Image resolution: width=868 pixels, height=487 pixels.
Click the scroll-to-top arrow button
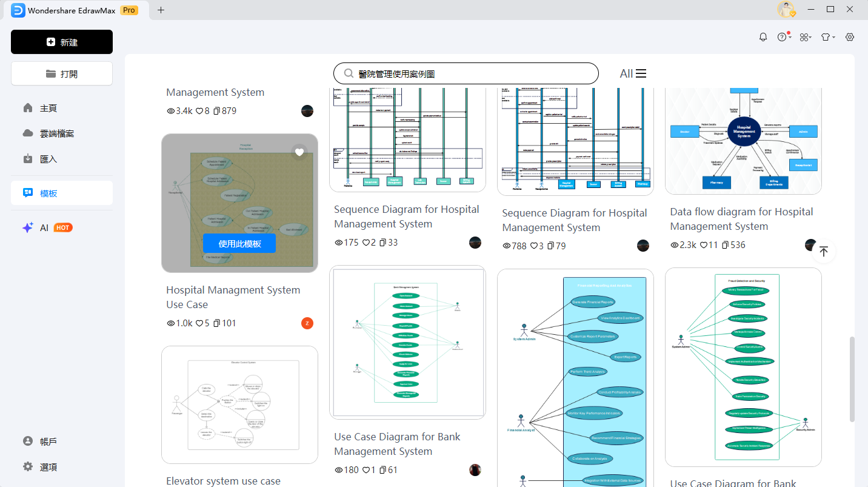pyautogui.click(x=823, y=251)
